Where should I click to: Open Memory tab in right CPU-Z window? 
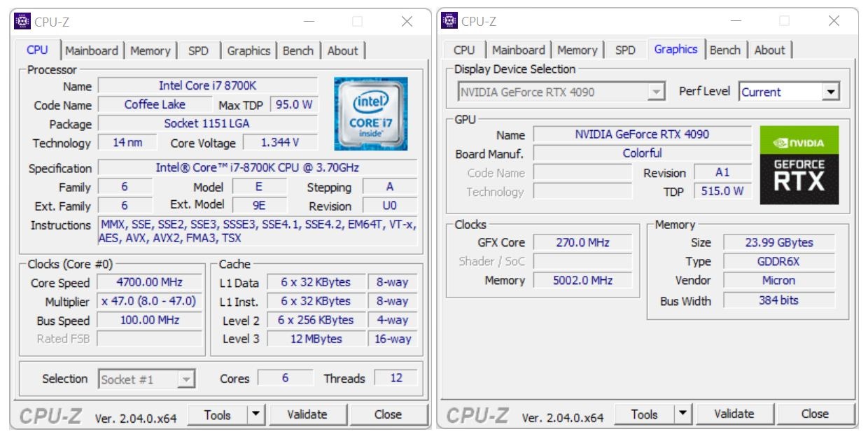(577, 50)
